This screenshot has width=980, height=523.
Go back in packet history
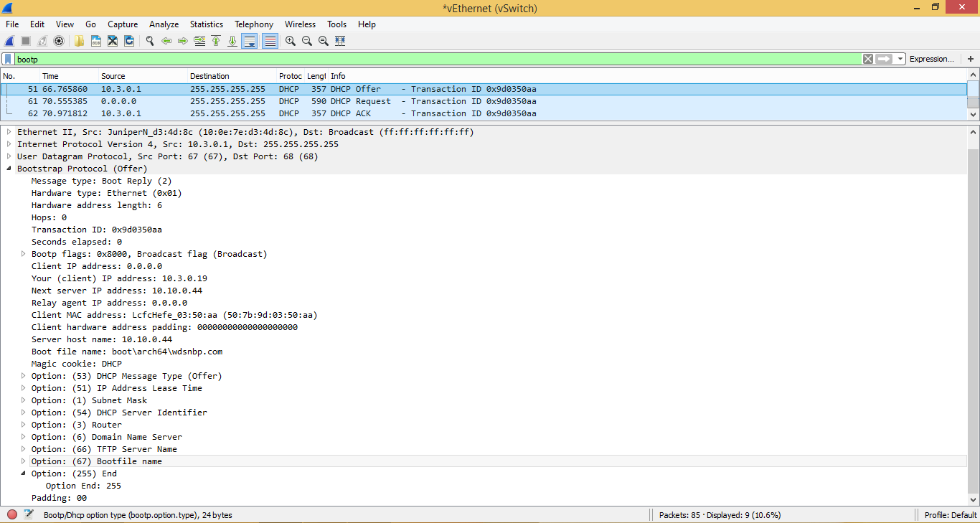coord(166,41)
